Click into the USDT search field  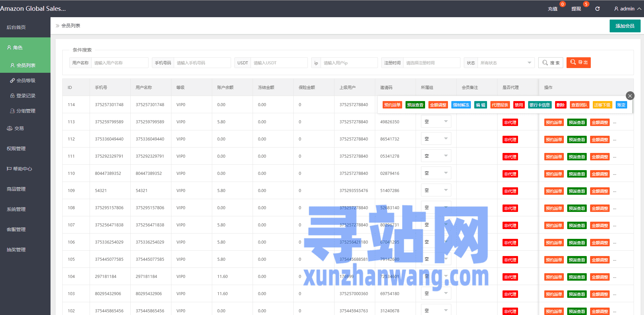279,63
